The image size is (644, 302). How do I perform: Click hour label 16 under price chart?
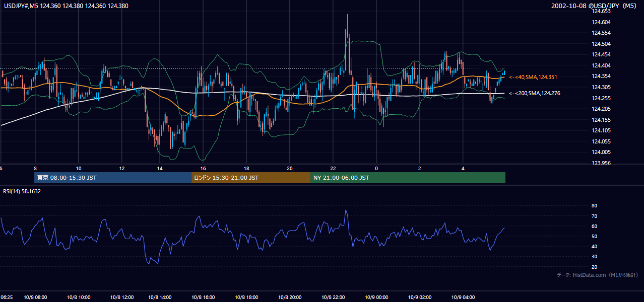(203, 169)
